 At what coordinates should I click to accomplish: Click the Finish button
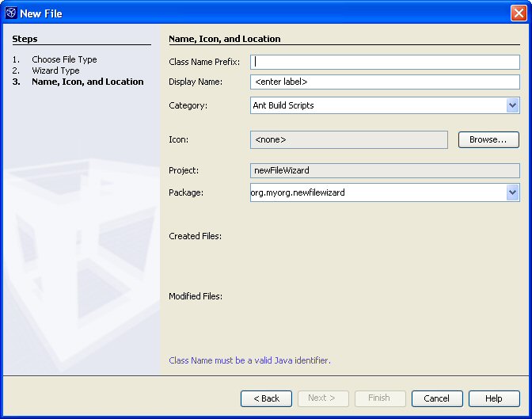pos(379,398)
